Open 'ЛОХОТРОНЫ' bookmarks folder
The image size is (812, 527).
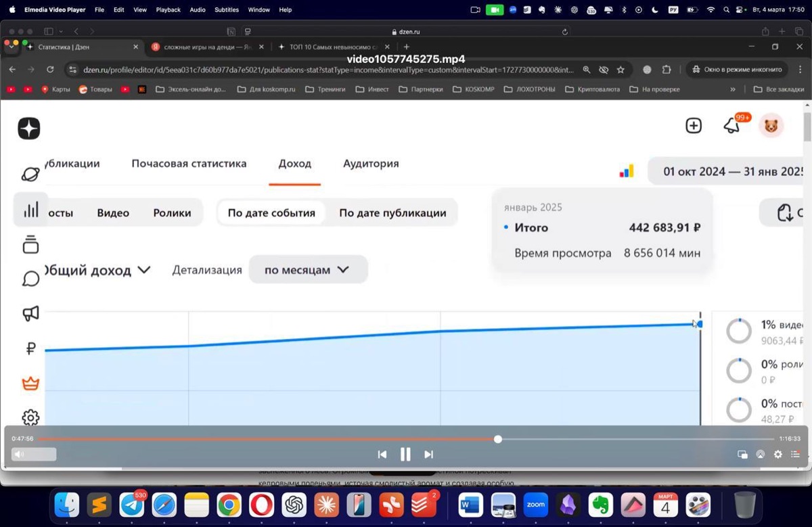[x=530, y=89]
